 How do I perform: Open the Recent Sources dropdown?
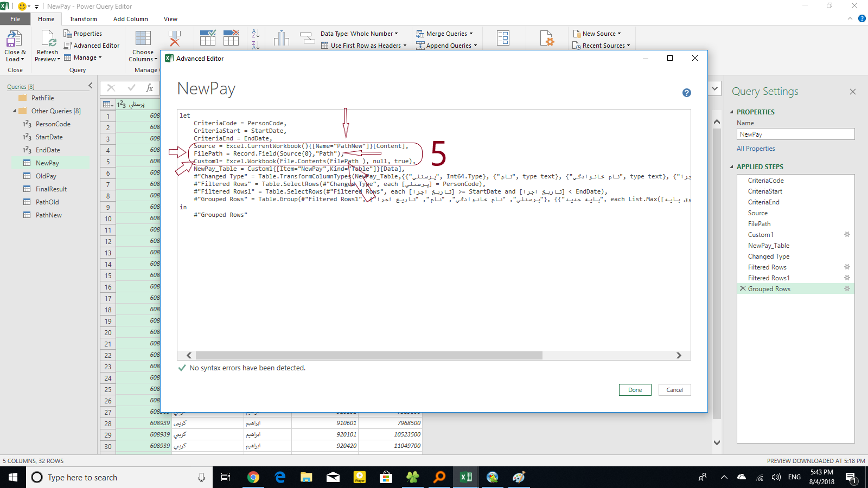[x=601, y=46]
